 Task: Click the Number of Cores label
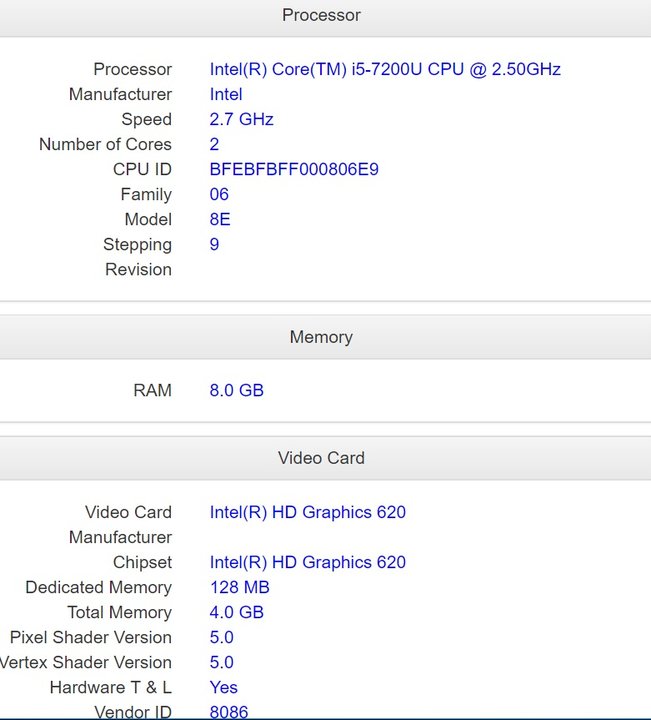(x=105, y=144)
